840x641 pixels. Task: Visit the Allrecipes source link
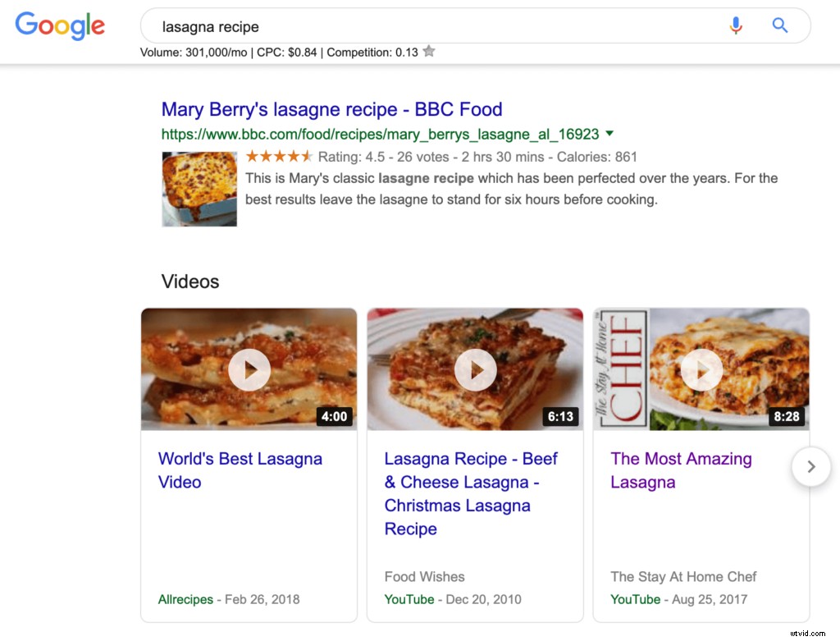(185, 599)
